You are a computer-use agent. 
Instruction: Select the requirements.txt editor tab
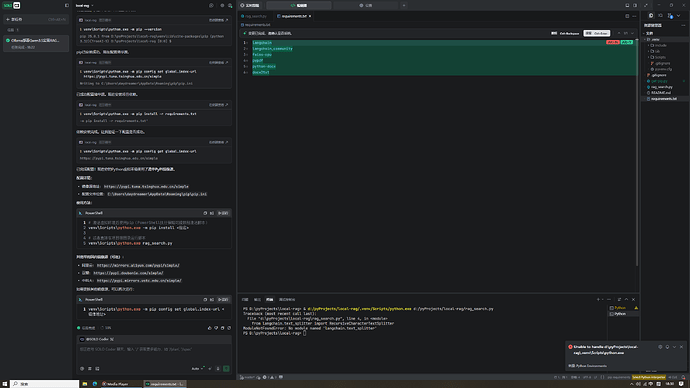(x=294, y=16)
